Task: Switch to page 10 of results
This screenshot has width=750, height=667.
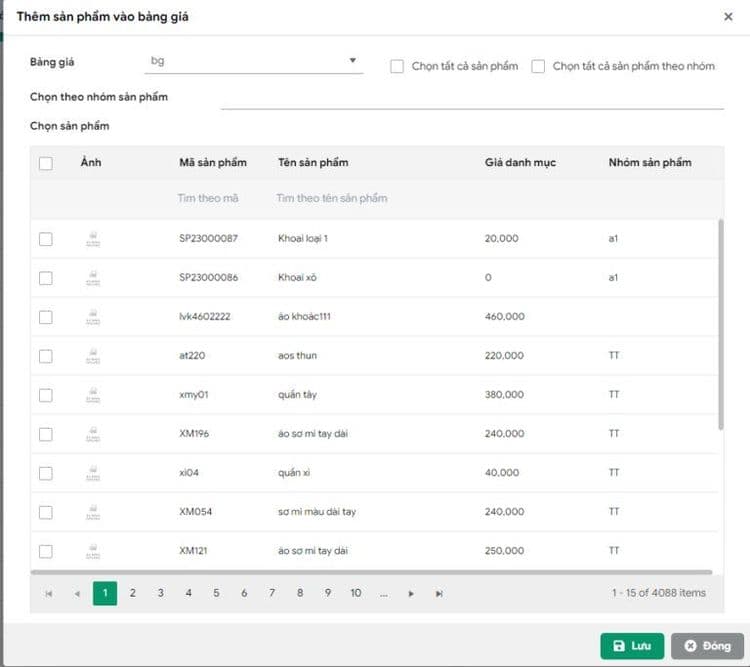Action: 355,593
